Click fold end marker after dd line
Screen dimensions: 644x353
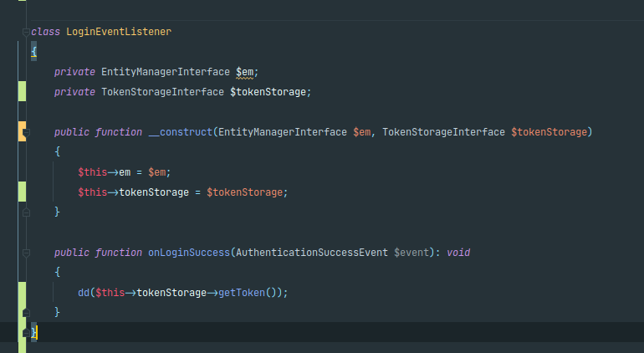(x=26, y=313)
